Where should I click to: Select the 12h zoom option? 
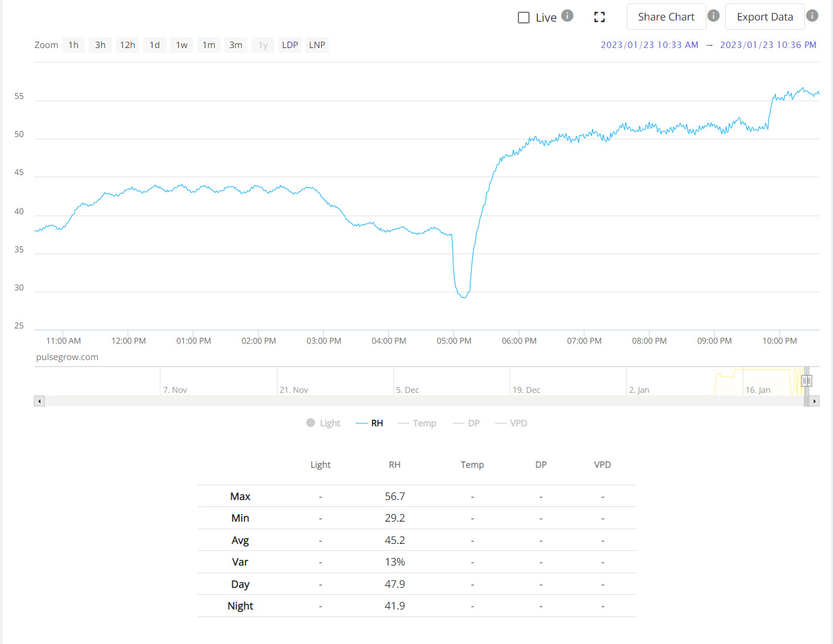127,45
